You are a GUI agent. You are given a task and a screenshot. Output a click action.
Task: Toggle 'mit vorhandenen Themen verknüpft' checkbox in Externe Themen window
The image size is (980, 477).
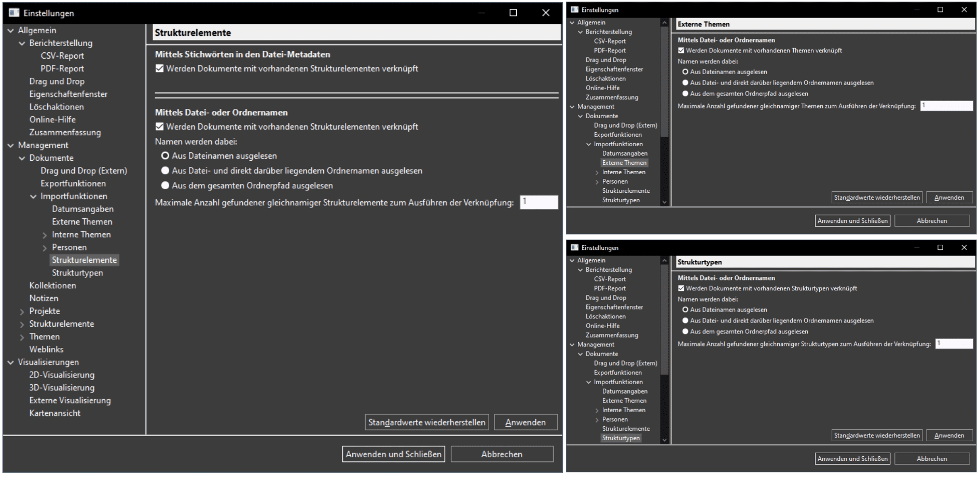(681, 50)
